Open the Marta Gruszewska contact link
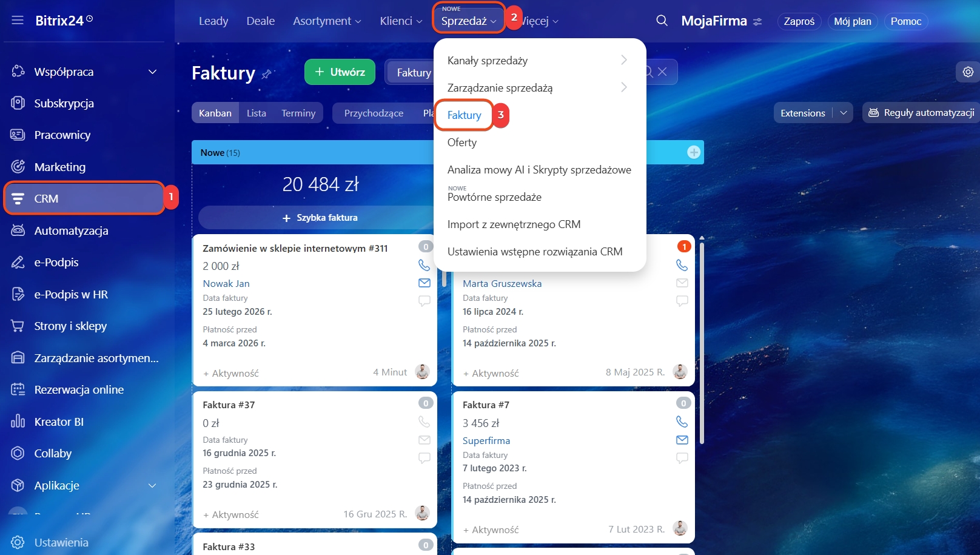This screenshot has height=555, width=980. coord(502,283)
